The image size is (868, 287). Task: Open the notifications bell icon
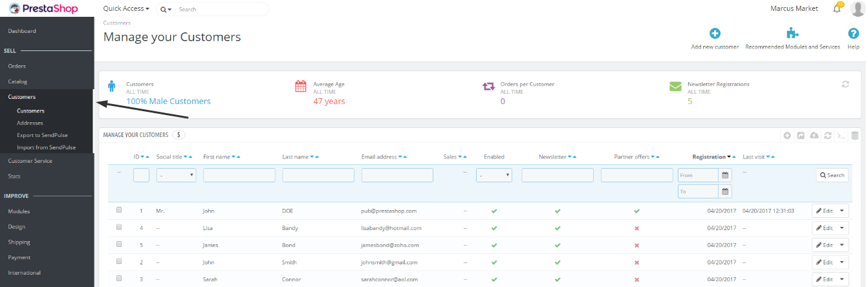pos(837,9)
